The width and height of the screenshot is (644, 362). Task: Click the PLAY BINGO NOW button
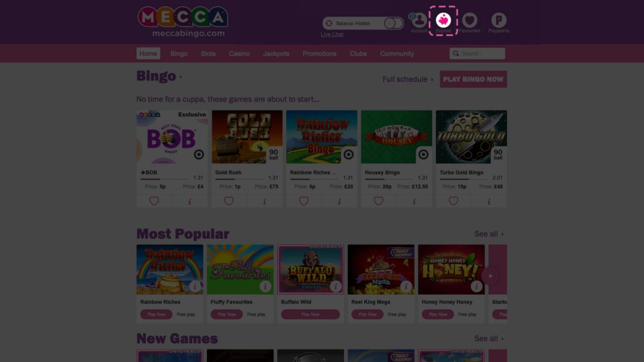[473, 79]
